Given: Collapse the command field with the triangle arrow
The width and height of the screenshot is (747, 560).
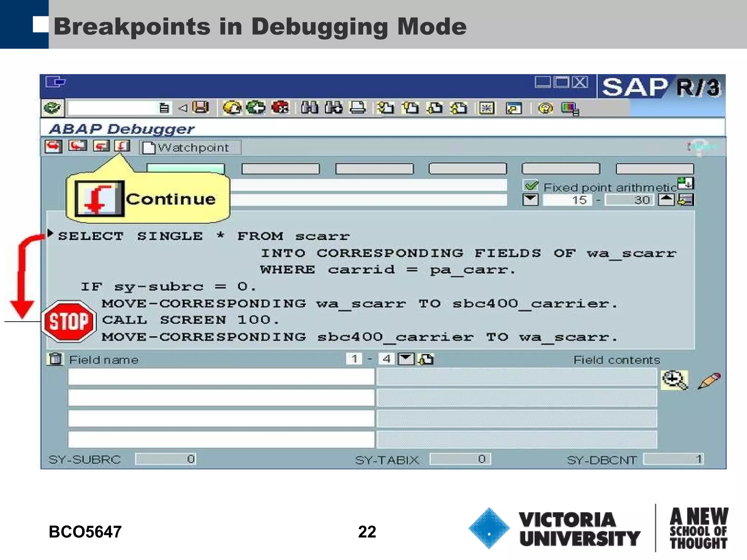Looking at the screenshot, I should (183, 108).
